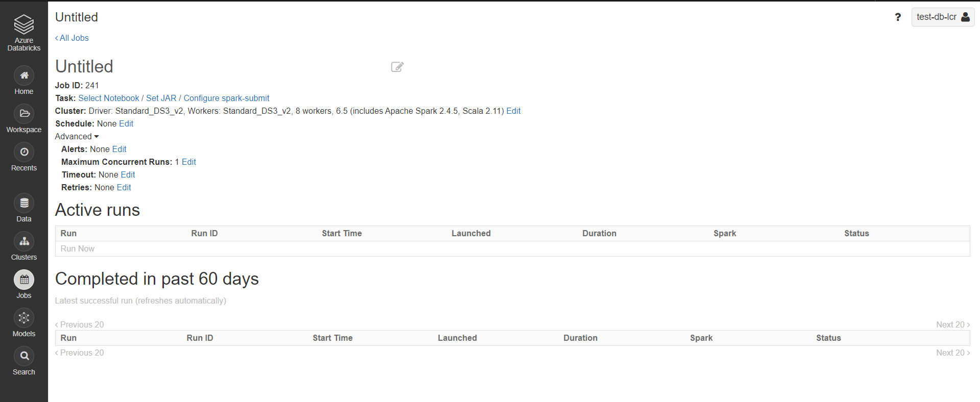Edit Maximum Concurrent Runs

(189, 162)
